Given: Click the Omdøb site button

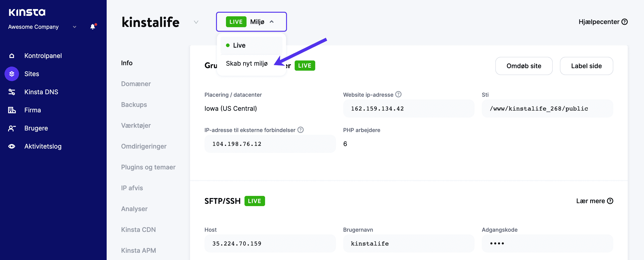Looking at the screenshot, I should point(524,66).
